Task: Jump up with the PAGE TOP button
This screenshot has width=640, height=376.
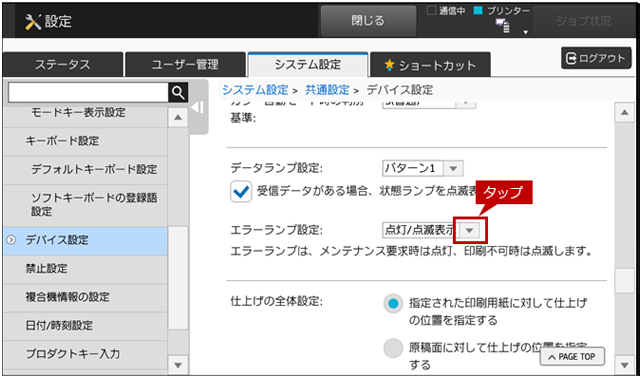Action: 572,357
